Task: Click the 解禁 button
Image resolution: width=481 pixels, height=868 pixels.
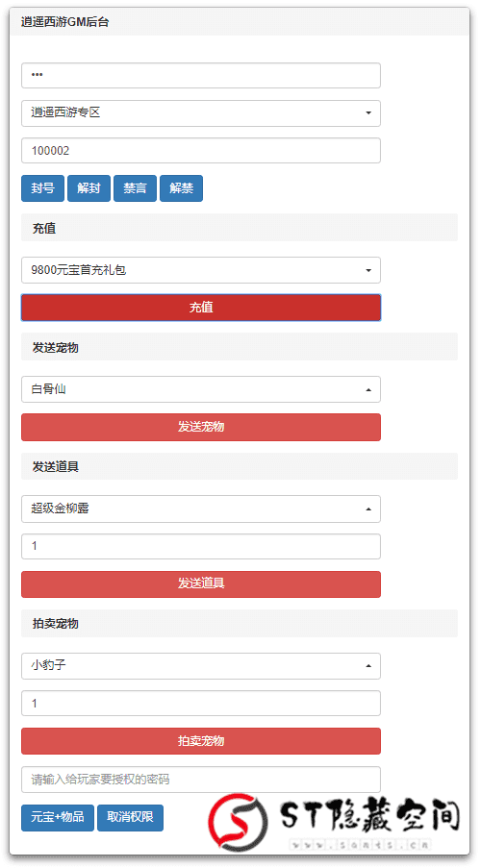Action: coord(181,188)
